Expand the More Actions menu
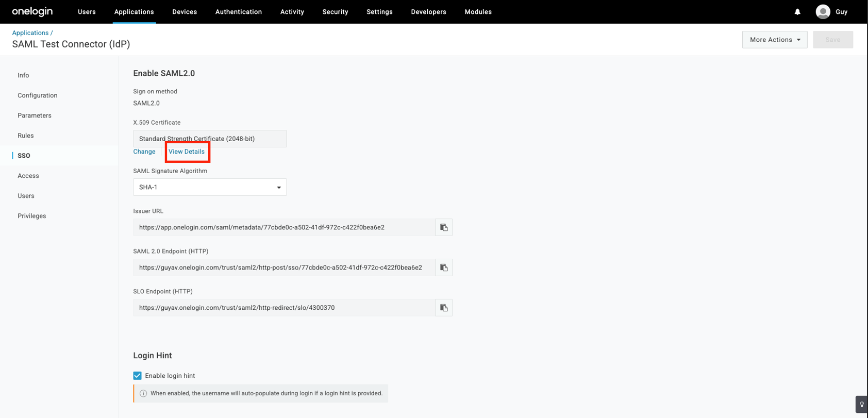 pos(775,40)
